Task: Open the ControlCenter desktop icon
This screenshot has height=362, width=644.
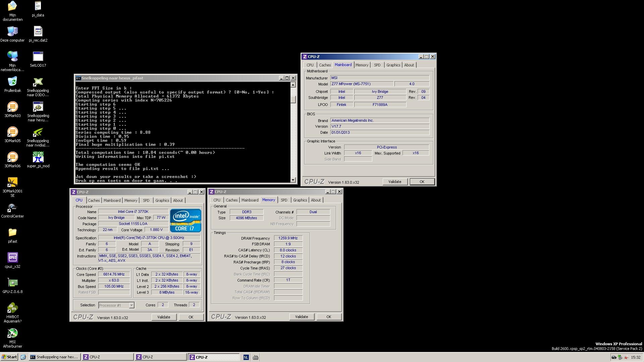Action: 12,207
